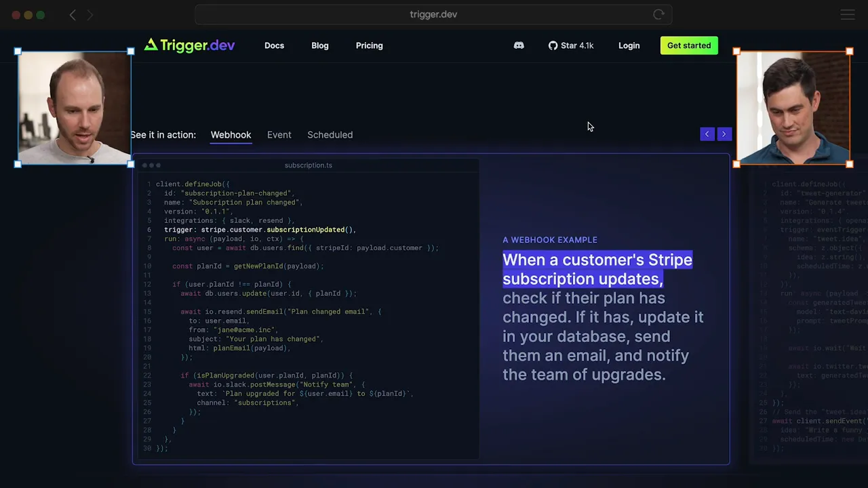Click the GitHub Star 4.1k link

[x=571, y=45]
